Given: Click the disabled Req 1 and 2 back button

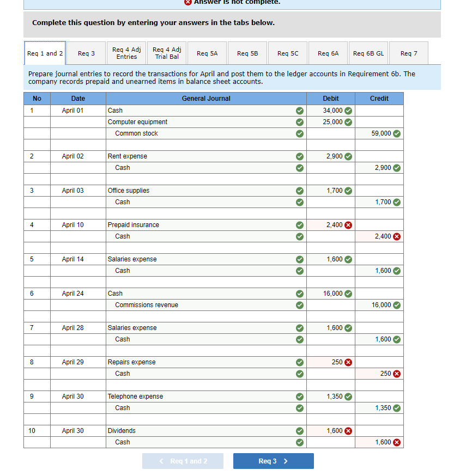Looking at the screenshot, I should pyautogui.click(x=183, y=461).
